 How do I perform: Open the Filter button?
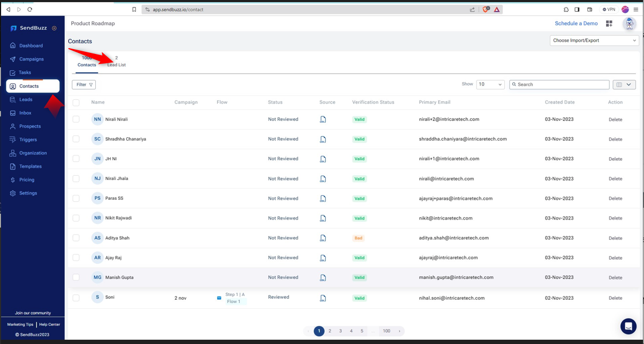pos(84,84)
